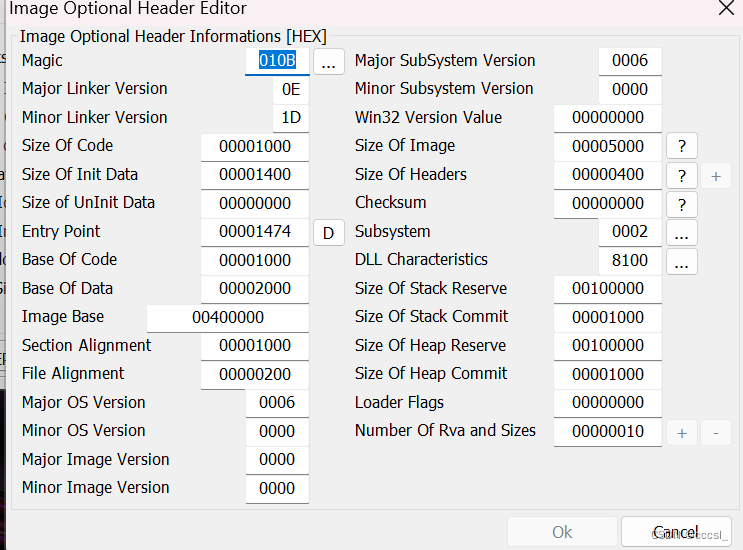Edit the Size Of Image value 00005000

pos(608,146)
